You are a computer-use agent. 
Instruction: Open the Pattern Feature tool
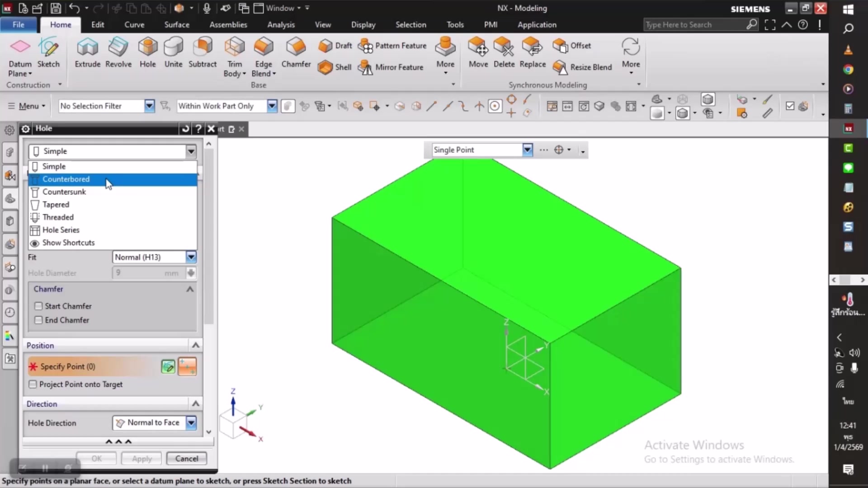[392, 46]
